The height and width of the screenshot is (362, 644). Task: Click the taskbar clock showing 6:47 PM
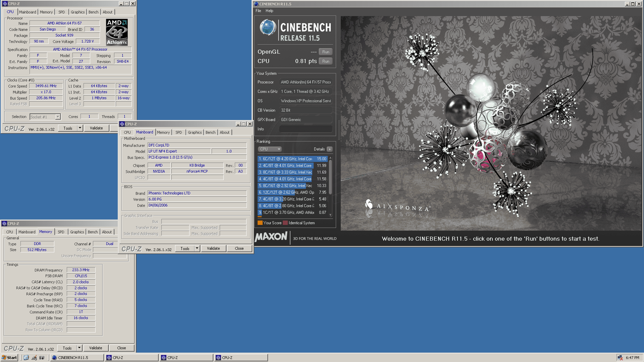[632, 358]
